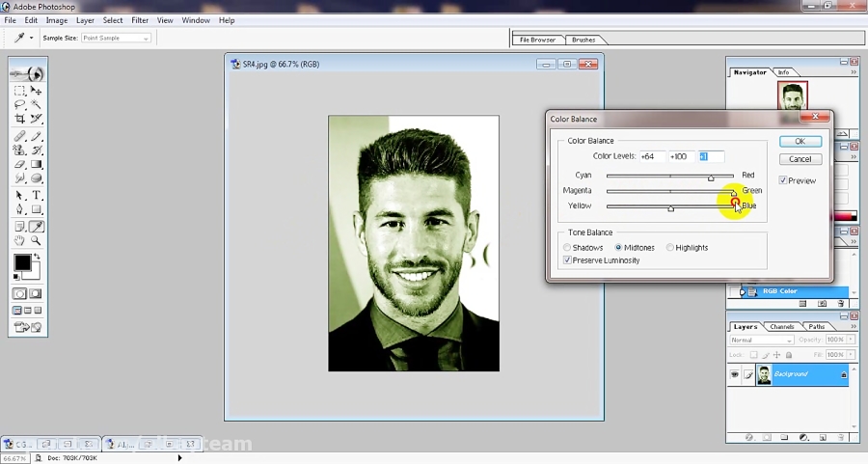Open the Fill slider arrow
868x464 pixels.
pos(851,354)
